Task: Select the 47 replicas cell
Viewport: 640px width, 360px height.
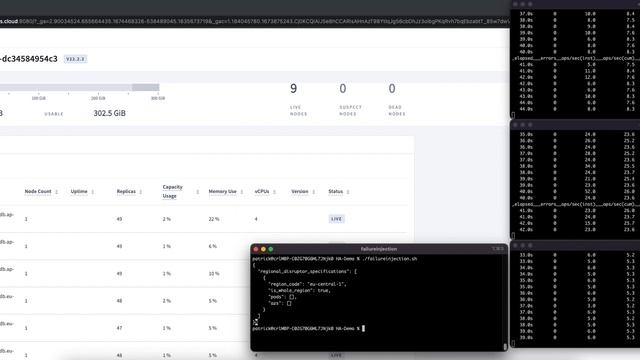Action: coord(119,328)
